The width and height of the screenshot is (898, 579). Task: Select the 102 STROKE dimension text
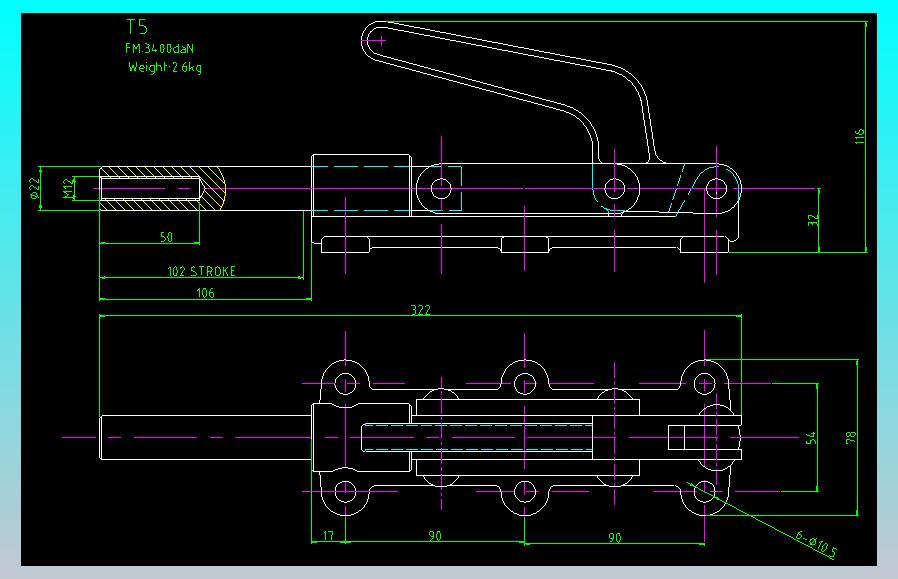[202, 271]
